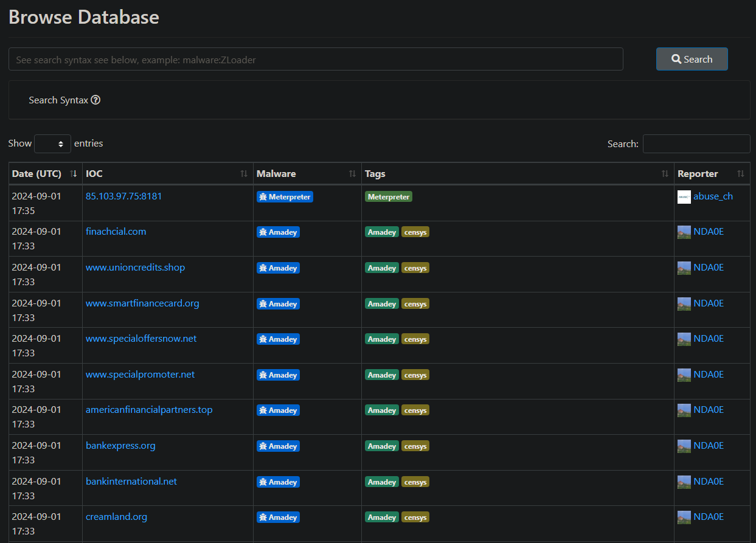Click the green Meterpreter tag
The image size is (756, 543).
pos(388,197)
